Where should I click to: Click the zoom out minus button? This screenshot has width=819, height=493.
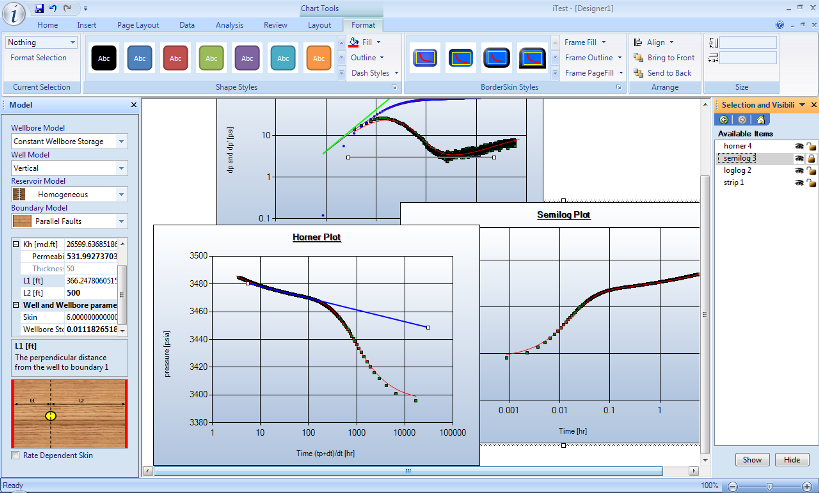(732, 486)
